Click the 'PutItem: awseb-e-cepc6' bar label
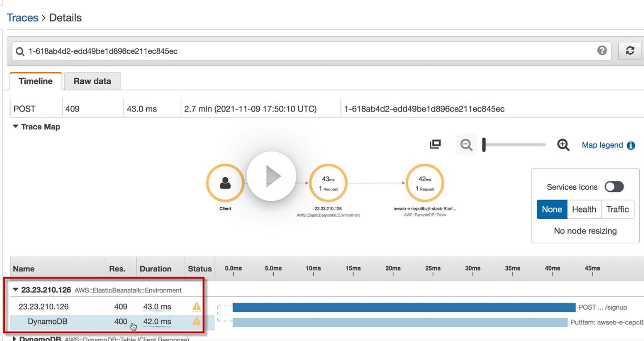The width and height of the screenshot is (644, 341). click(x=607, y=322)
